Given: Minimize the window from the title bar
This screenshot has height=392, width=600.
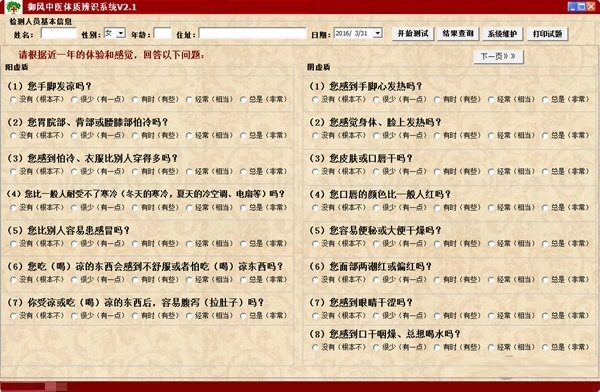Looking at the screenshot, I should pos(572,6).
